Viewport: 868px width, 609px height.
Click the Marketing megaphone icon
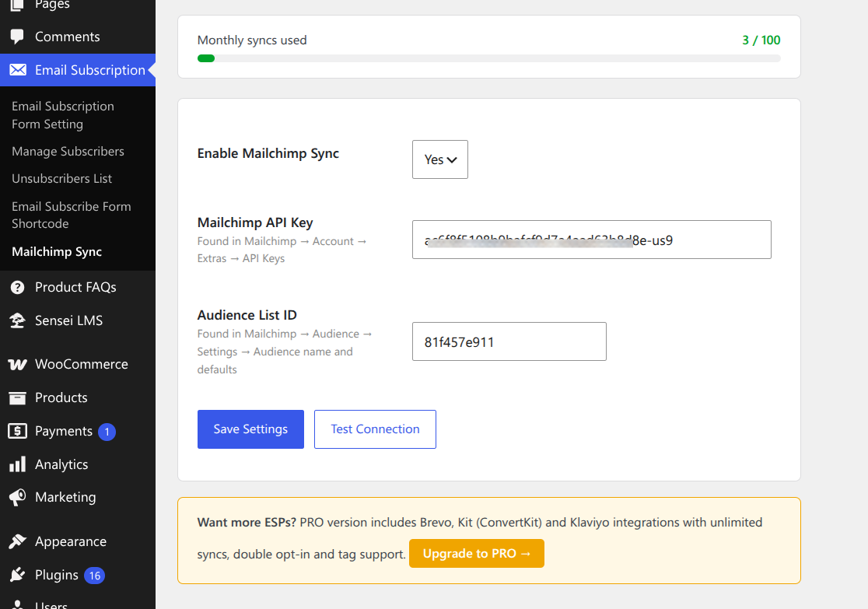click(17, 497)
